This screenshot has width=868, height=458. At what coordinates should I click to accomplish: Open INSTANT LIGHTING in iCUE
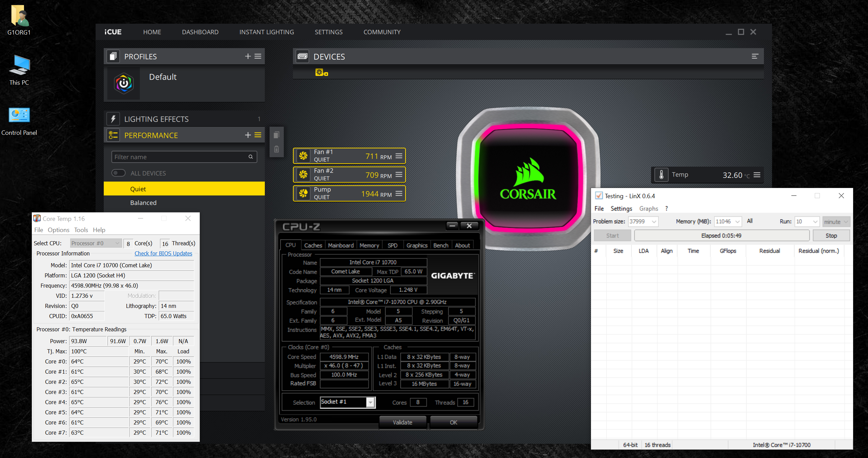(x=267, y=32)
